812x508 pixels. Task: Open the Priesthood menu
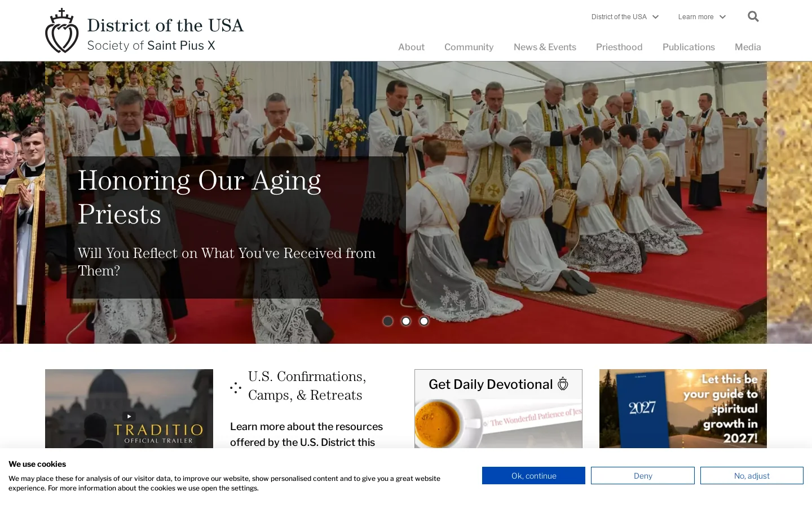[619, 47]
